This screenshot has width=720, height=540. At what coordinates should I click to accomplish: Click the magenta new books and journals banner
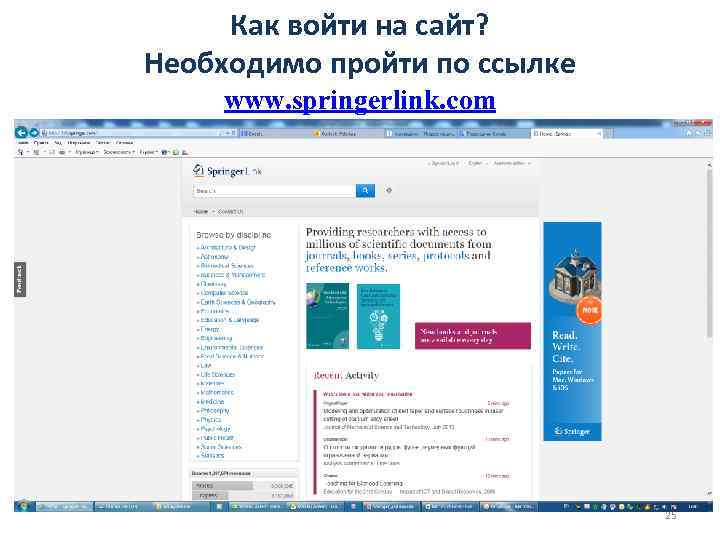coord(473,336)
